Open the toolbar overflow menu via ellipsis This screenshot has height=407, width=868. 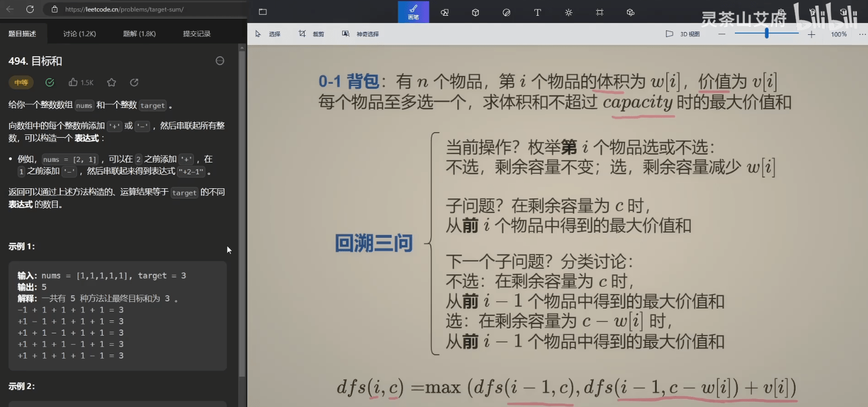pos(862,34)
